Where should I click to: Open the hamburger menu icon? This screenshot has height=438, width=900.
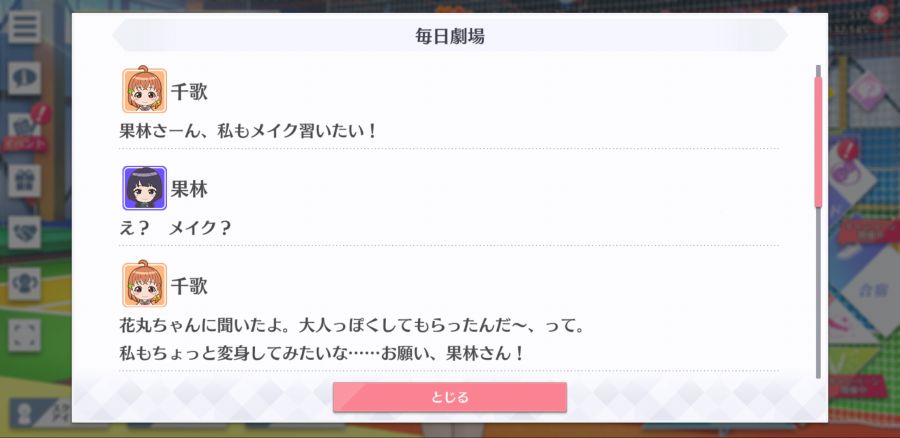tap(24, 26)
